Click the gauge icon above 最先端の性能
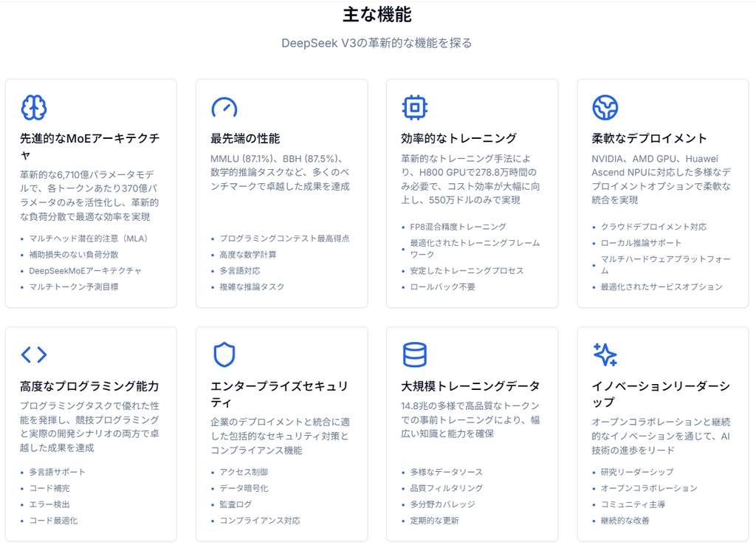This screenshot has height=548, width=756. click(224, 107)
